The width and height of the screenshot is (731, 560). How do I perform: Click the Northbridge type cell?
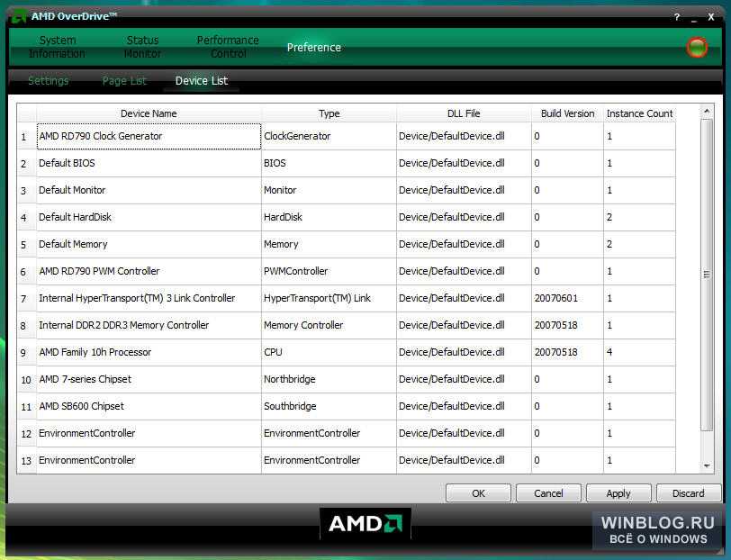pyautogui.click(x=329, y=380)
